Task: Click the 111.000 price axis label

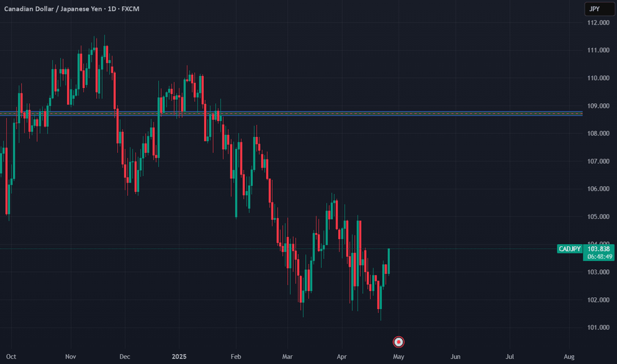Action: pos(598,50)
